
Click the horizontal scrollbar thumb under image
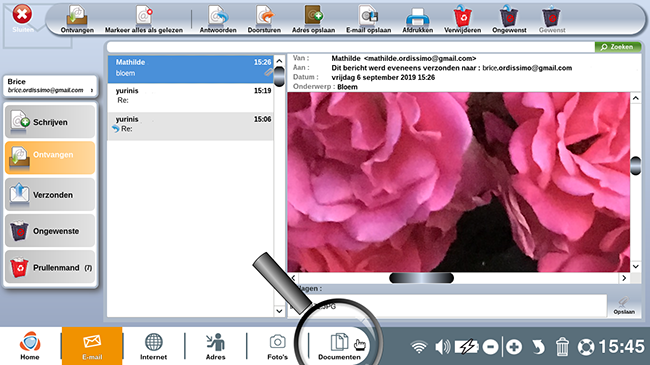tap(421, 278)
